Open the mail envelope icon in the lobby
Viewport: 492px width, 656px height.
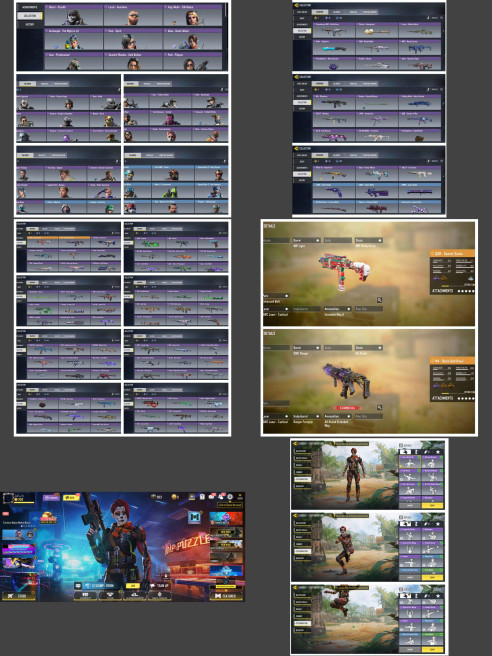[212, 497]
